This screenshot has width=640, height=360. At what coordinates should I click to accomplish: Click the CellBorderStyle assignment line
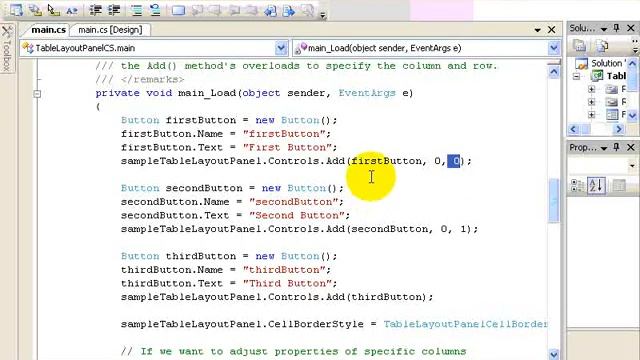click(334, 324)
